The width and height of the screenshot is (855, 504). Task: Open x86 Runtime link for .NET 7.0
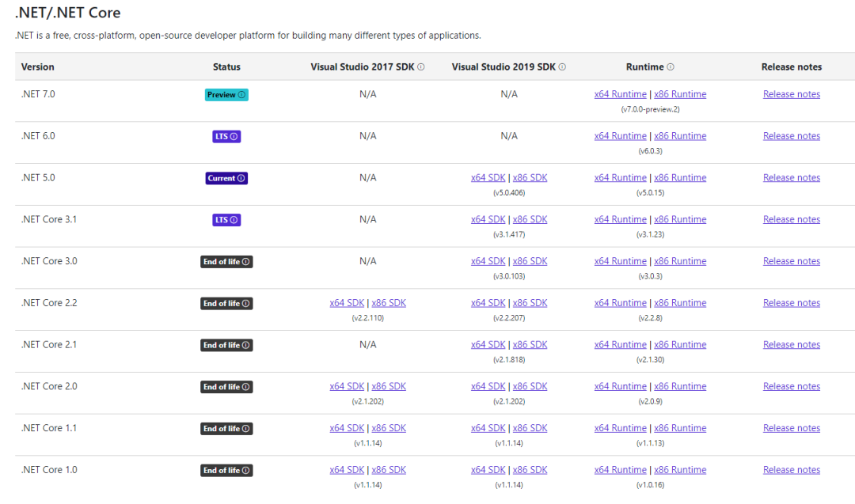pyautogui.click(x=680, y=94)
